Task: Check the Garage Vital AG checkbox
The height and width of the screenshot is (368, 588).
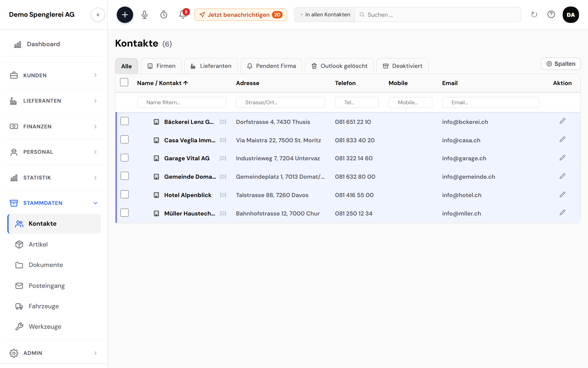Action: (124, 158)
